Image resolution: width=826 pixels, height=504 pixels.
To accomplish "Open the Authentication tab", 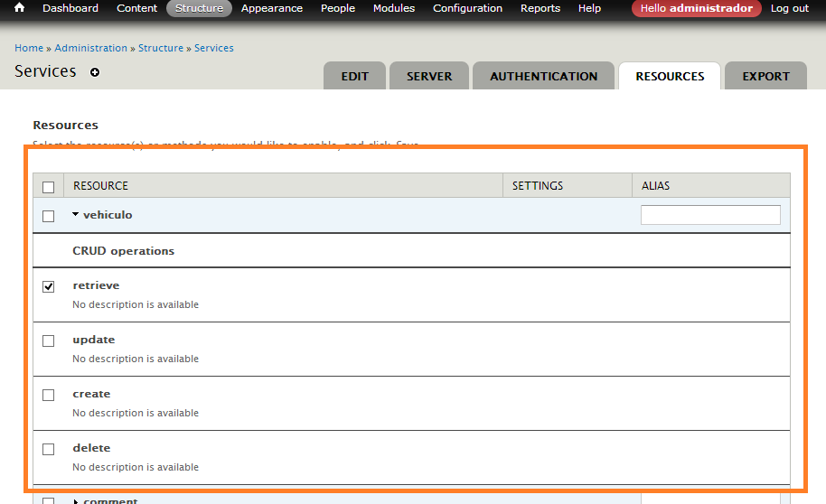I will pyautogui.click(x=543, y=77).
